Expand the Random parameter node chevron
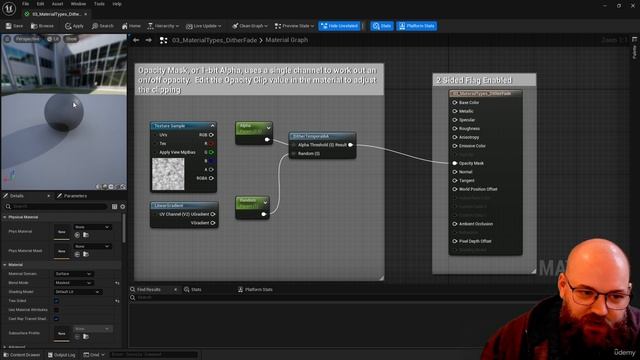Viewport: 640px width, 360px height. click(x=265, y=202)
